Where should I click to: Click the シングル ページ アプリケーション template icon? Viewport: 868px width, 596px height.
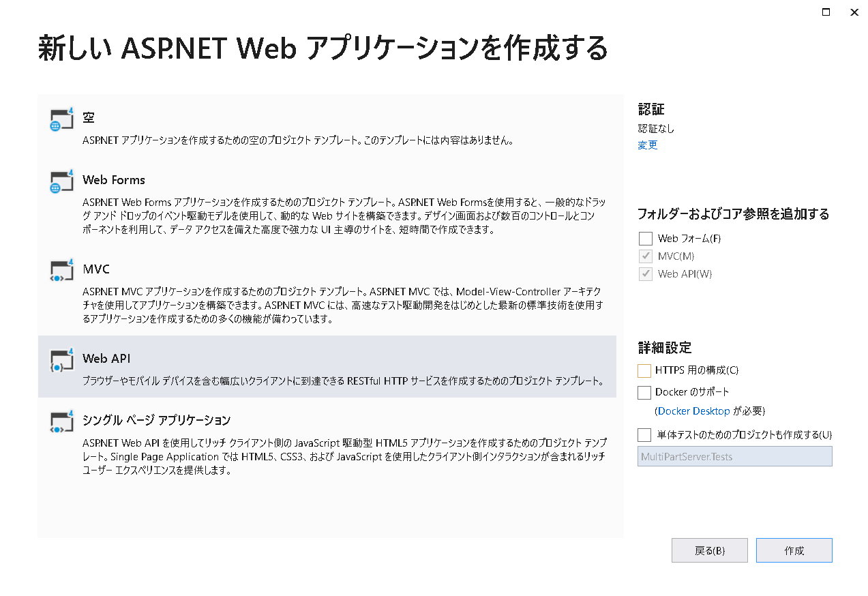61,421
